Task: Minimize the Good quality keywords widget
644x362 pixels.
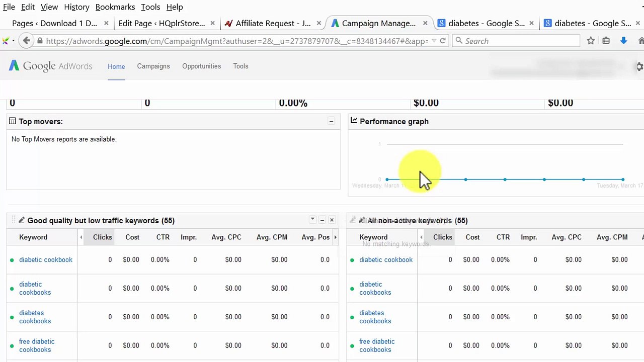Action: pyautogui.click(x=322, y=220)
